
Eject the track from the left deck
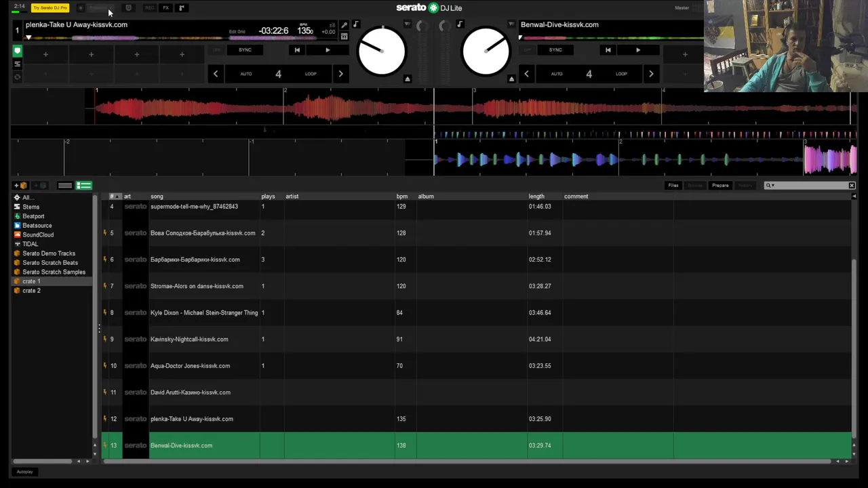[x=408, y=79]
